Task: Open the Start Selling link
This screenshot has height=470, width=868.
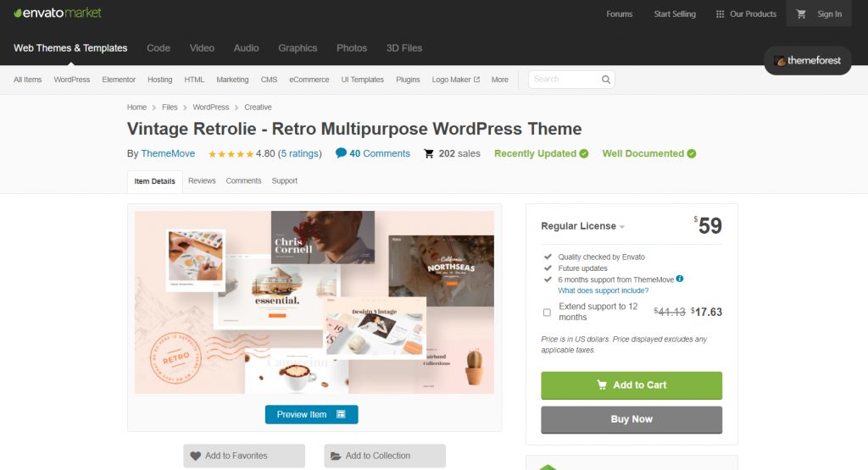Action: point(674,14)
